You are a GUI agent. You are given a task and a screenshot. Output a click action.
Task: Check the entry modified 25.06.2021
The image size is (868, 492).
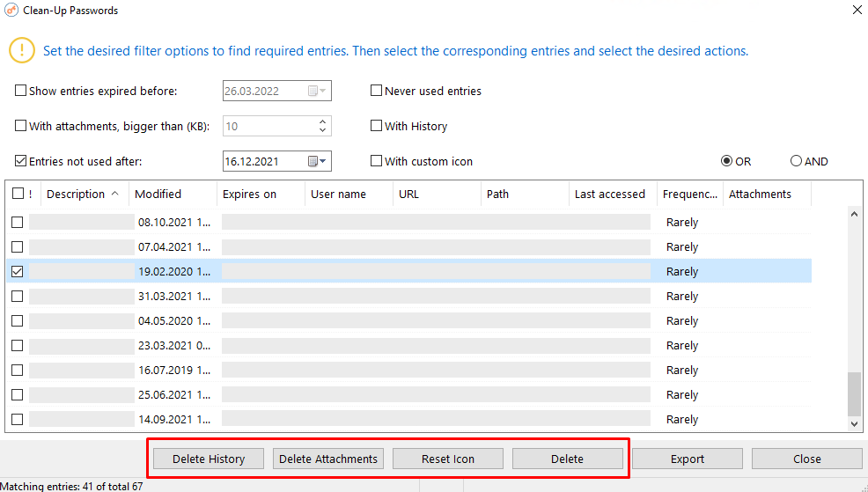coord(17,394)
